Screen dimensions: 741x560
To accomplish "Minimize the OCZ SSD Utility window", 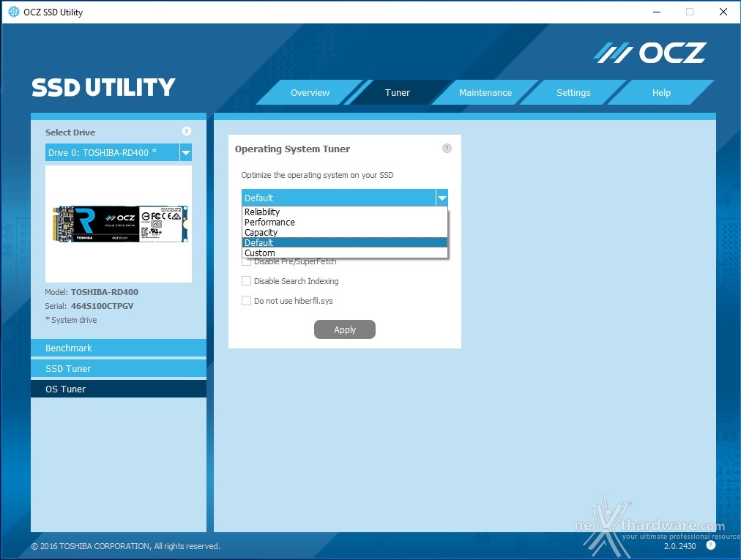I will tap(656, 12).
